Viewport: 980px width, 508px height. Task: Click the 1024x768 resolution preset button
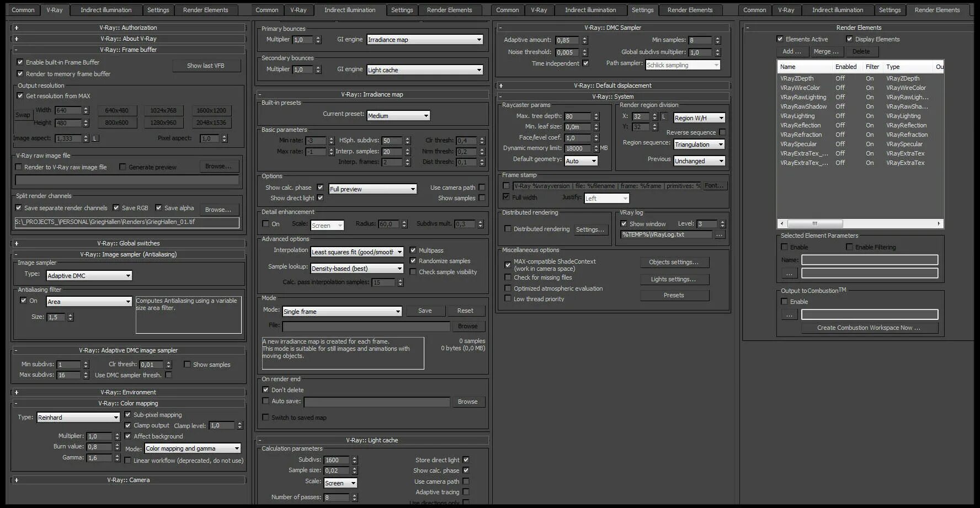163,110
